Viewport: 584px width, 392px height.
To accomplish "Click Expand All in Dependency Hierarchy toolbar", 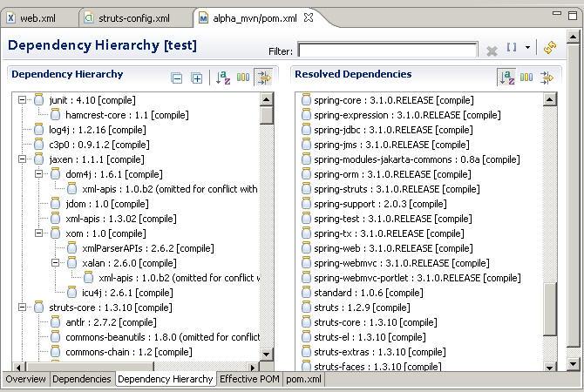I will 197,78.
